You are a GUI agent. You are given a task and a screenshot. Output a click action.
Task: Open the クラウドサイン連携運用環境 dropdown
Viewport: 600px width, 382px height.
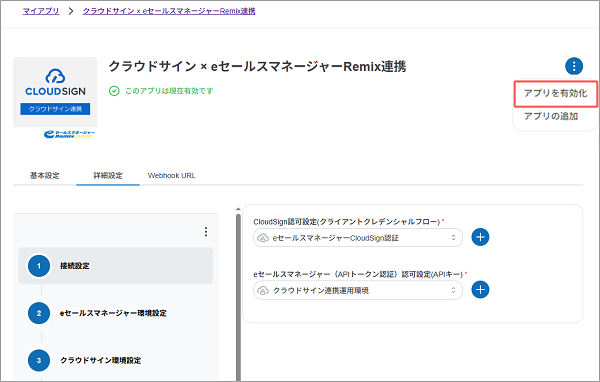tap(358, 290)
